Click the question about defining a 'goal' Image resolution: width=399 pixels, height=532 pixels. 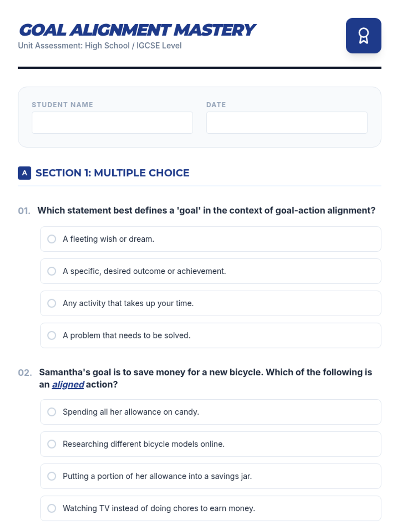pyautogui.click(x=206, y=210)
